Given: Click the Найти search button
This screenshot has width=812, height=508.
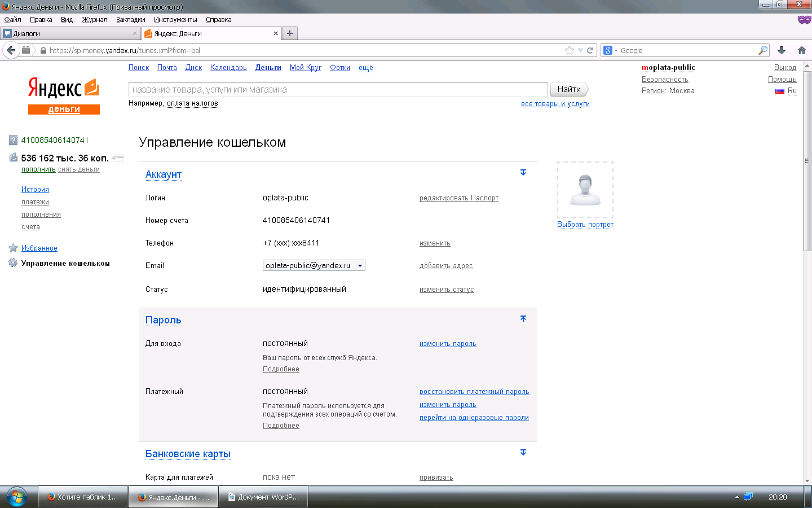Looking at the screenshot, I should [x=569, y=89].
